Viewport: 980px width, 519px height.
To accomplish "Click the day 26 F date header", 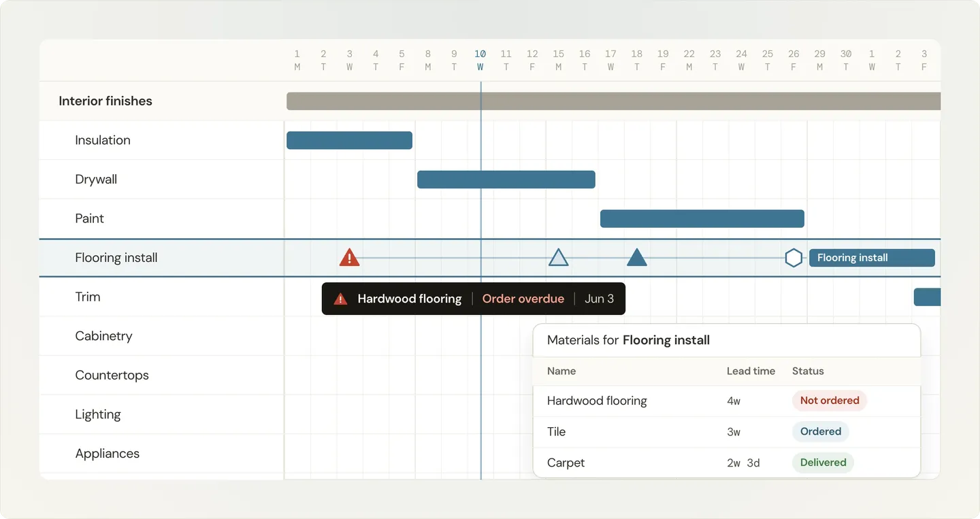I will click(x=794, y=60).
